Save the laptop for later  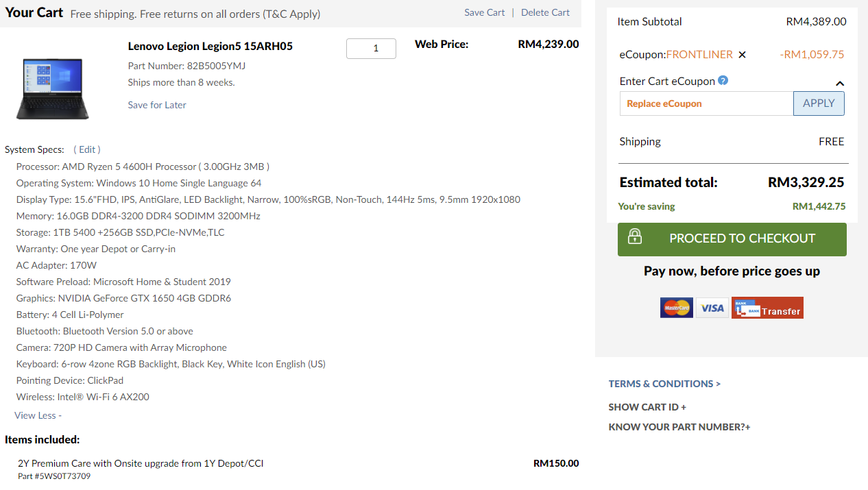[157, 105]
